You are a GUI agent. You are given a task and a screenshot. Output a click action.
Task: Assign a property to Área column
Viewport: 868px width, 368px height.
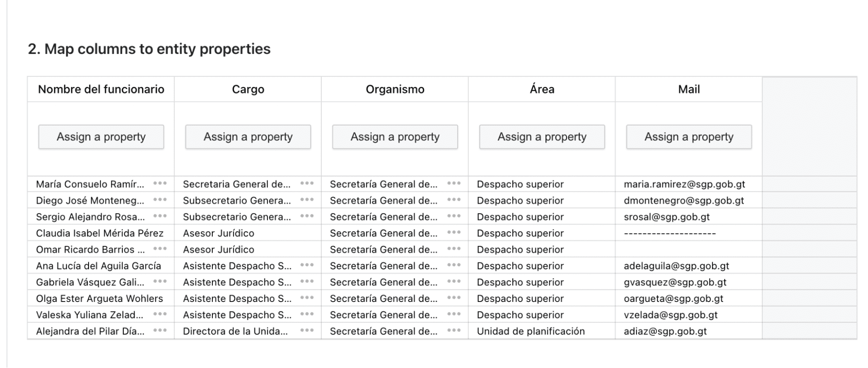542,137
